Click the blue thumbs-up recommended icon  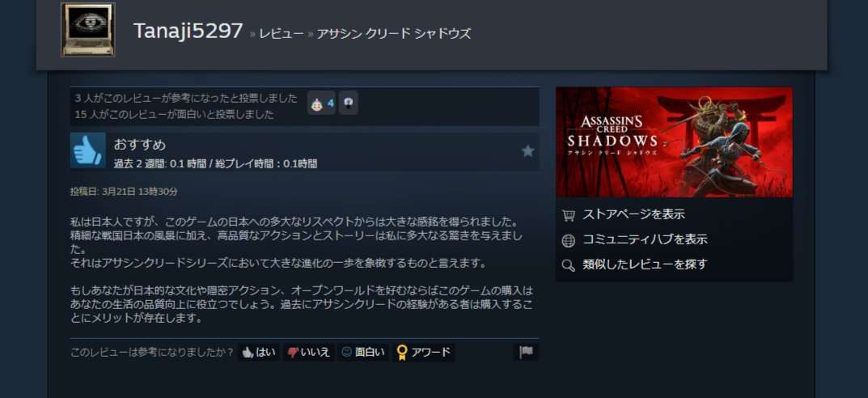click(x=88, y=150)
